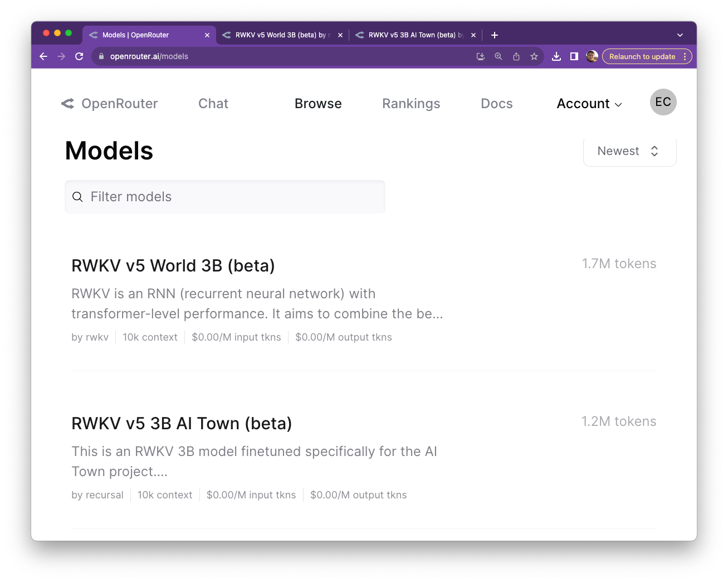Open RWKV v5 World 3B (beta) model
The image size is (728, 582).
coord(173,266)
